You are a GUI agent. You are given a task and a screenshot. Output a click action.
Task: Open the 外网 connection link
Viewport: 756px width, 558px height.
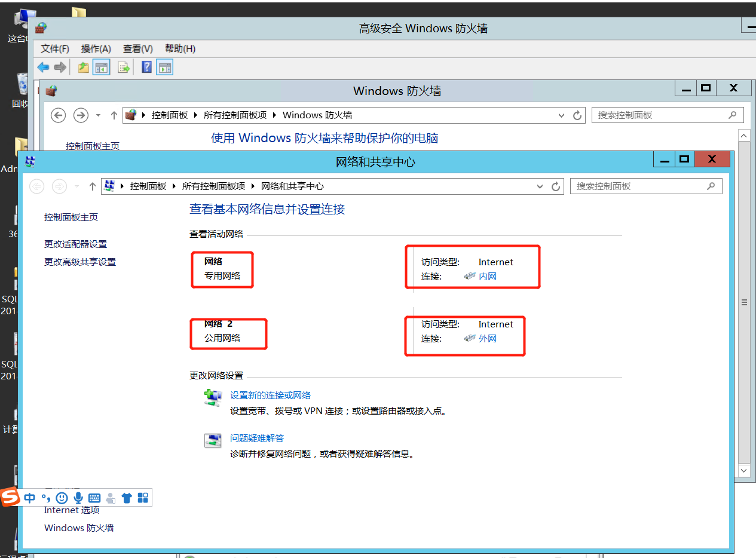tap(488, 339)
